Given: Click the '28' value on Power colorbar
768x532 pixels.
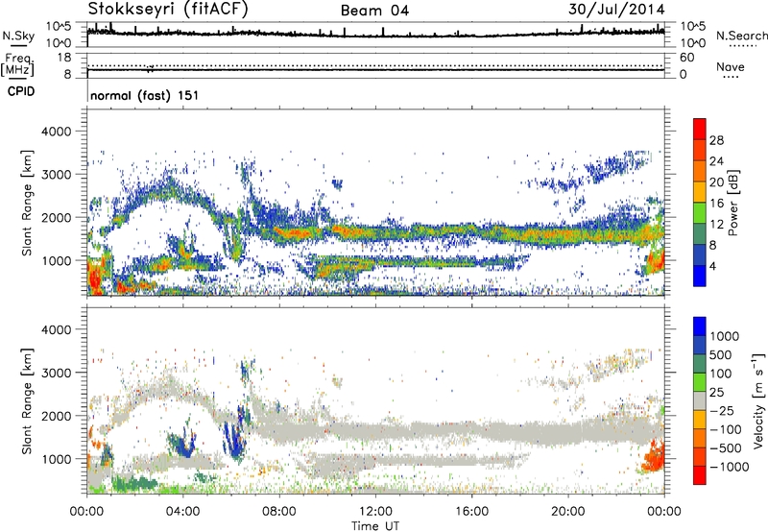Looking at the screenshot, I should tap(716, 140).
